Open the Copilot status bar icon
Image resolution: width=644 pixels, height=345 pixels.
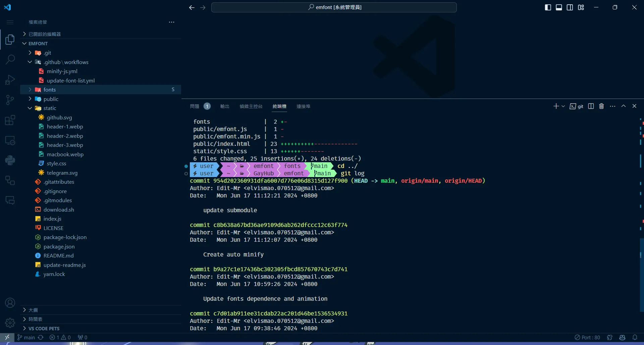[x=622, y=337]
